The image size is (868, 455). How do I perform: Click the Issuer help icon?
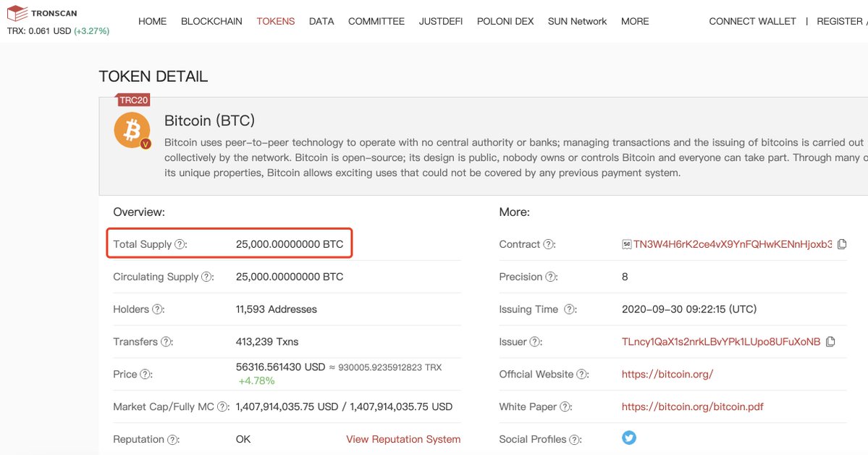tap(535, 341)
